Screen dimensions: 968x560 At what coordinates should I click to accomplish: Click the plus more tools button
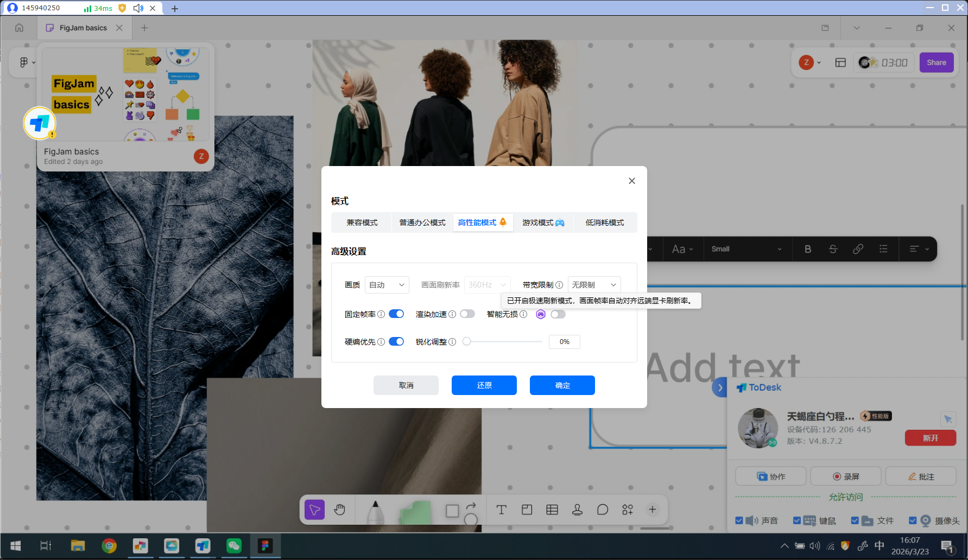[x=653, y=510]
